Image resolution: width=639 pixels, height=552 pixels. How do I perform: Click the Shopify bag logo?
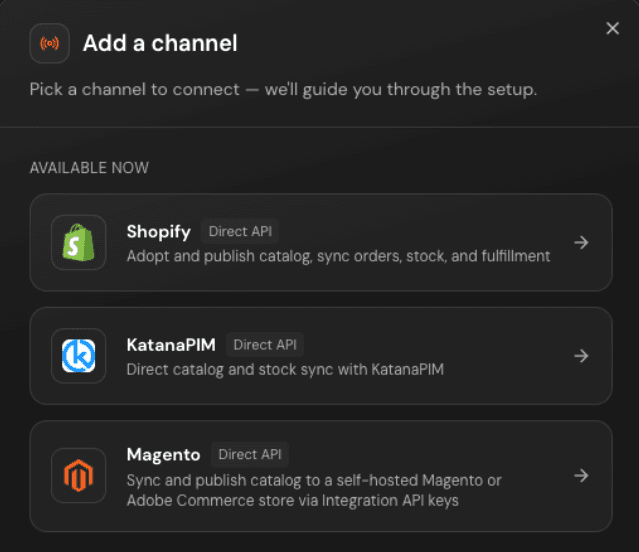click(79, 242)
